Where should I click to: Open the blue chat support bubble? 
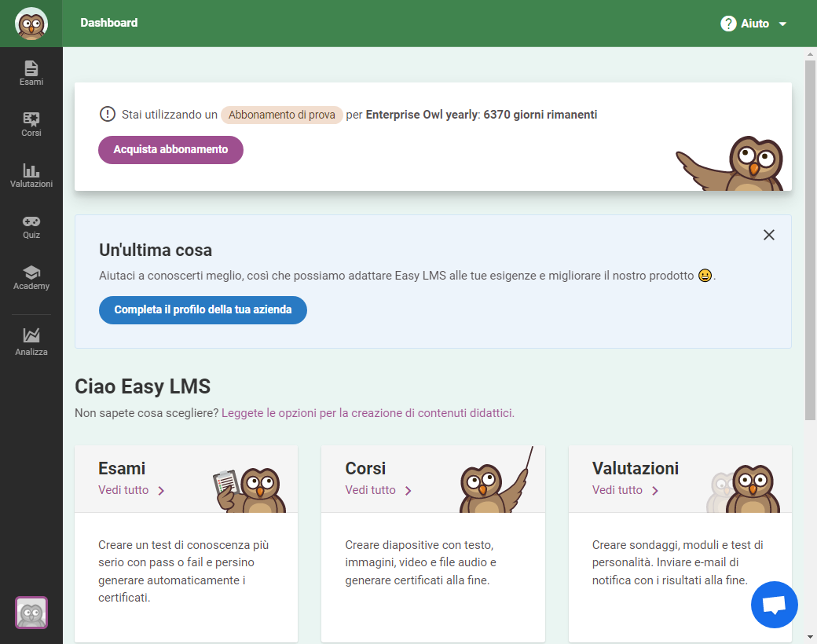coord(775,605)
